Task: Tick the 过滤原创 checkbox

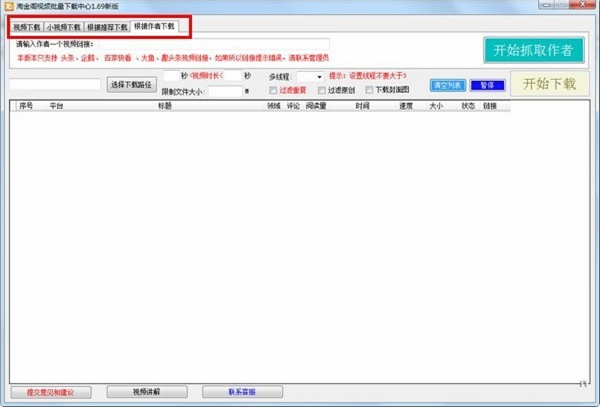Action: tap(321, 90)
